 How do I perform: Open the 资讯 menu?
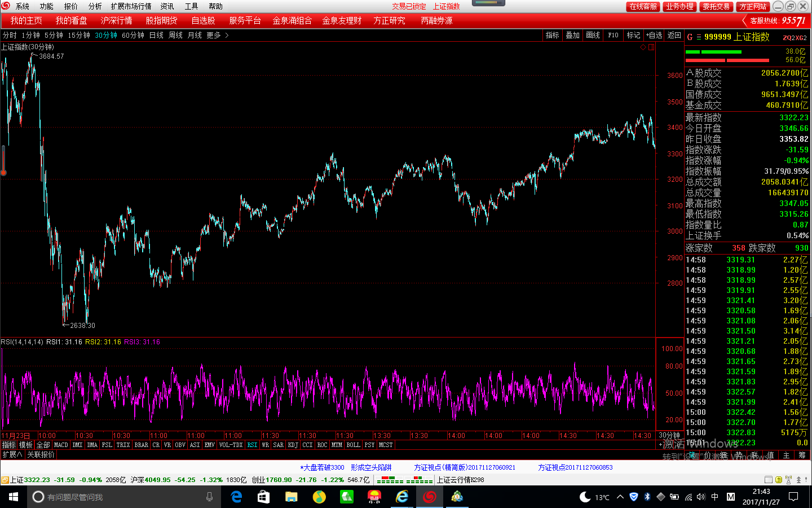167,6
